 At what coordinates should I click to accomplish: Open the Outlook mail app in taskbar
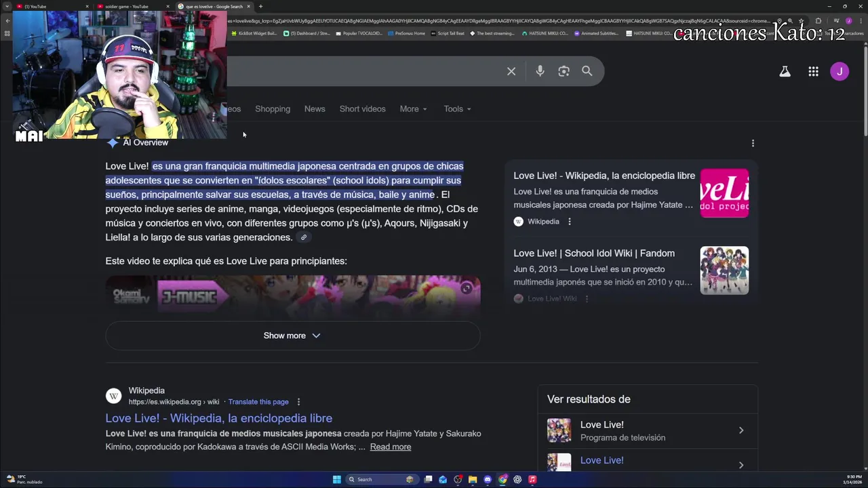tap(443, 479)
